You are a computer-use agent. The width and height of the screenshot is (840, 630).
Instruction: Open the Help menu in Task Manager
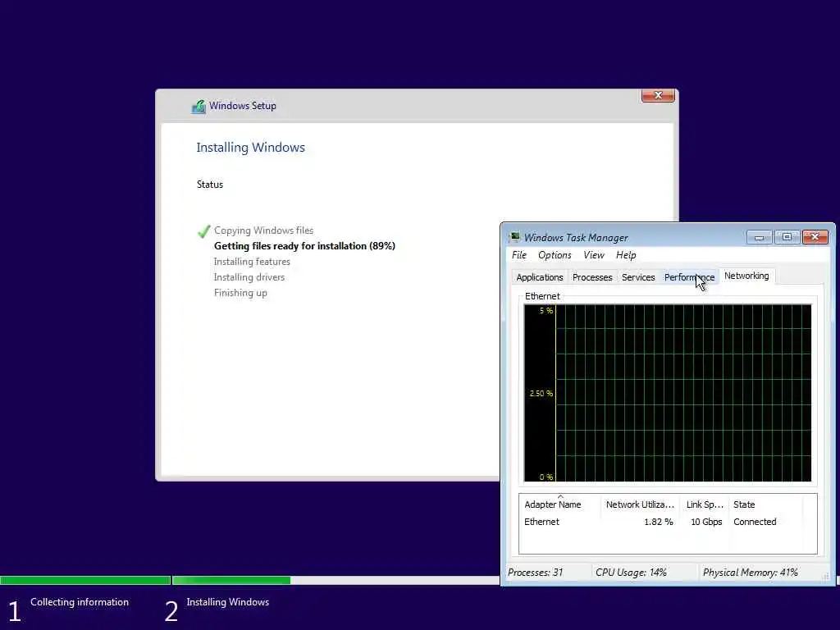[626, 255]
